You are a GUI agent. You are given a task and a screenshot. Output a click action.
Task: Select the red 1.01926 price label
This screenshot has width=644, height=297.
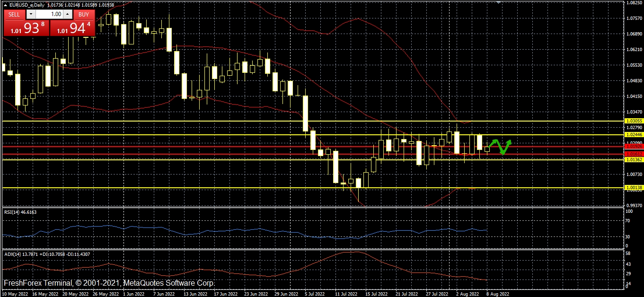634,147
